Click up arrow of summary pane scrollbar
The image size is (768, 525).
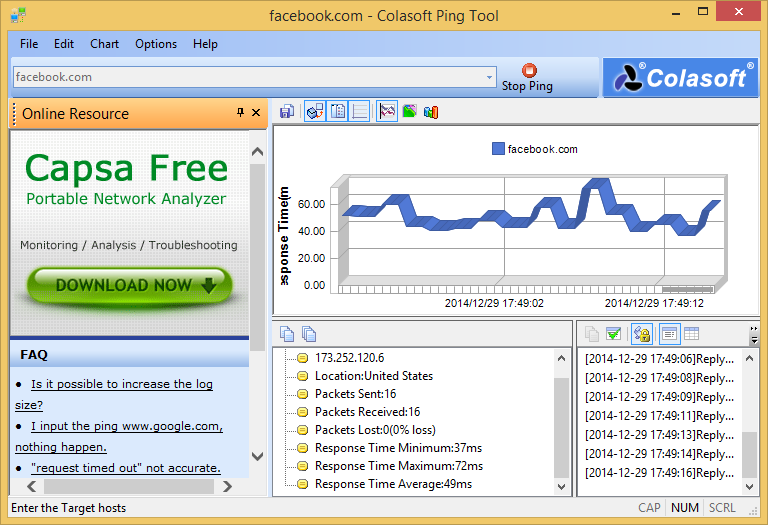click(x=561, y=358)
